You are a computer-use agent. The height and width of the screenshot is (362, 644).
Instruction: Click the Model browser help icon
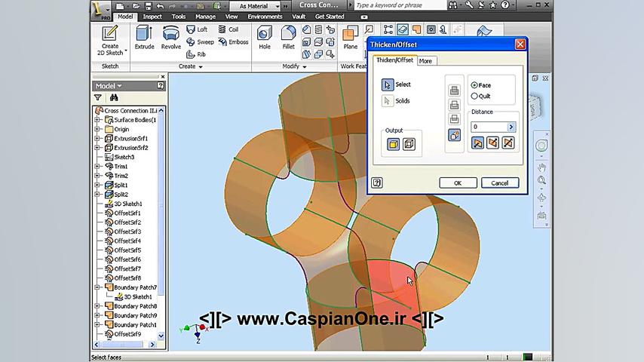pos(160,85)
